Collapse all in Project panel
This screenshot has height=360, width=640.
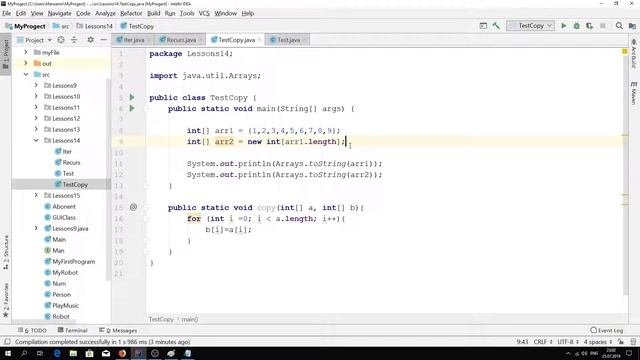pyautogui.click(x=74, y=40)
